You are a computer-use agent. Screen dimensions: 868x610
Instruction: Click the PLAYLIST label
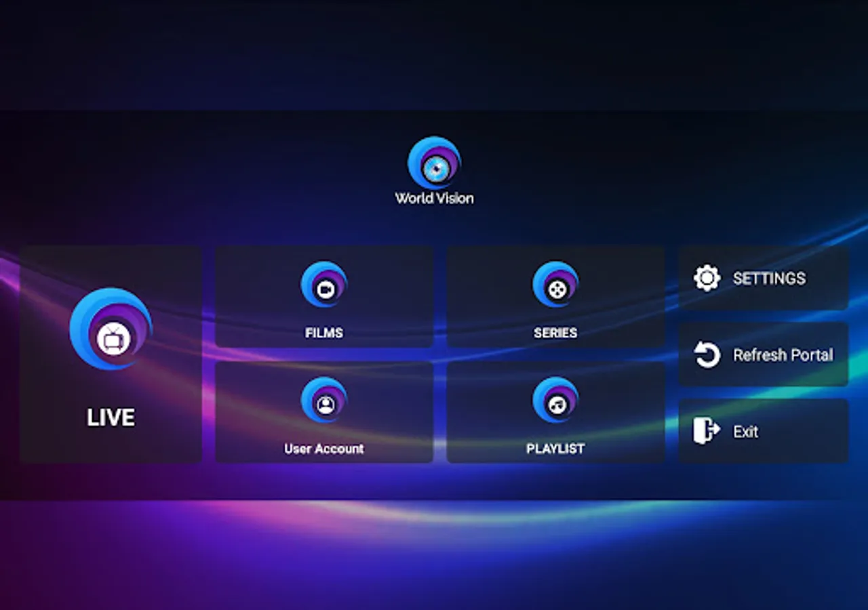(555, 449)
